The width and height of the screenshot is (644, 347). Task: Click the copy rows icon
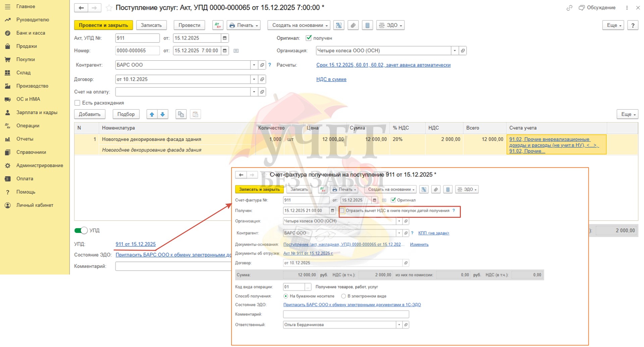[181, 114]
